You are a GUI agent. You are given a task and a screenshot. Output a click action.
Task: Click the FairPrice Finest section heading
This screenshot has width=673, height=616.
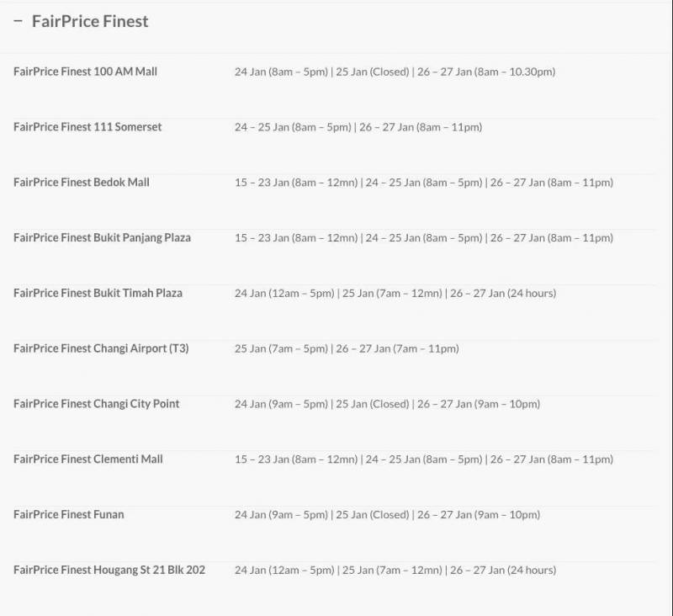coord(90,22)
